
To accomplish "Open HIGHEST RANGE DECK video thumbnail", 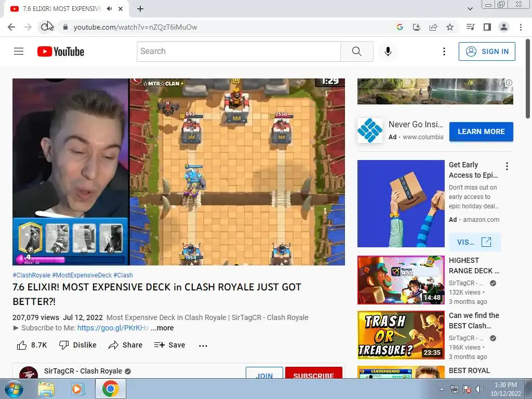I will click(x=401, y=280).
